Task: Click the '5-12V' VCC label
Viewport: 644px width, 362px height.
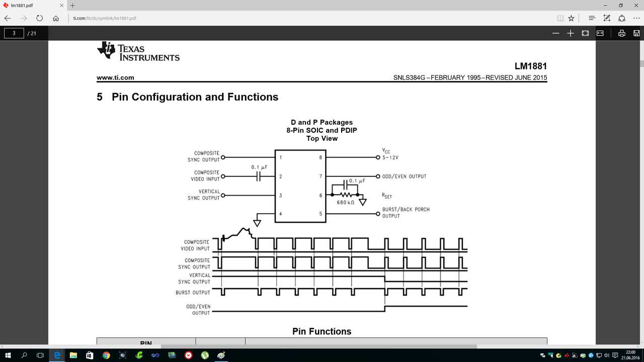Action: [390, 157]
